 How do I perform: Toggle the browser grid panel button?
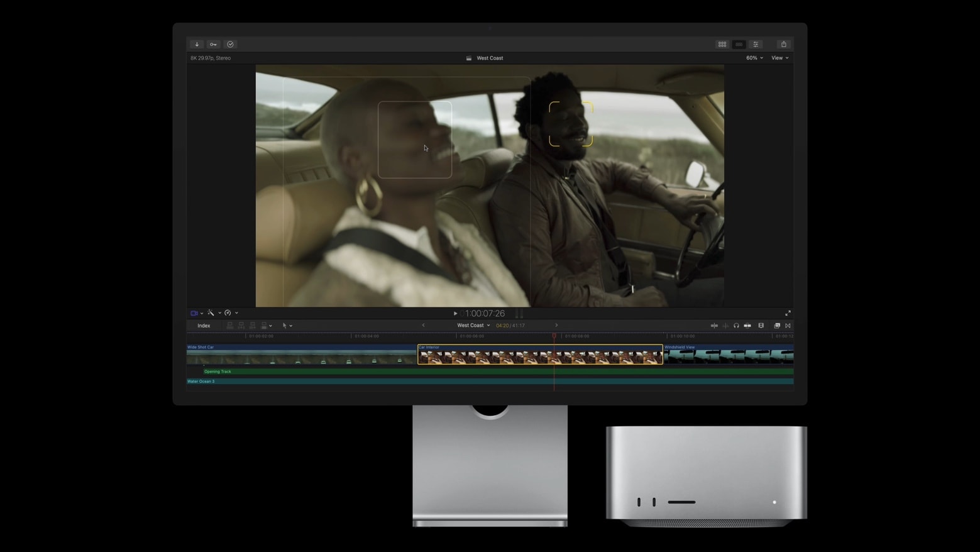point(722,45)
